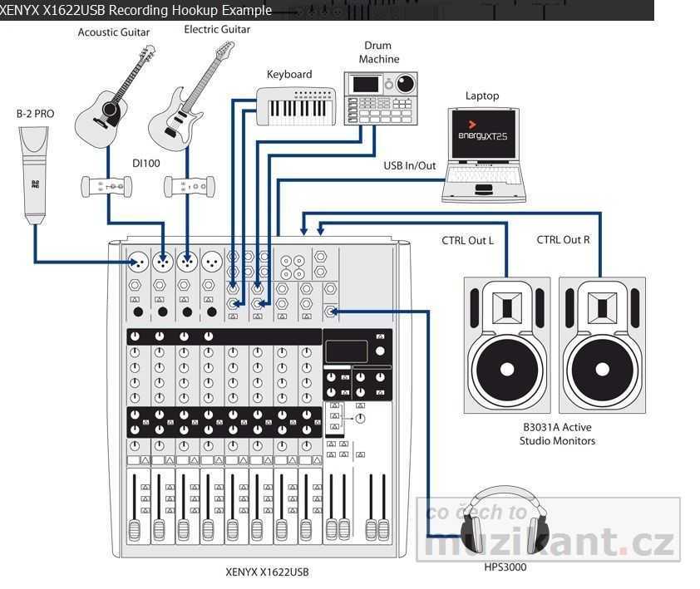Click the mixer's XLR input fed by acoustic guitar DI

pyautogui.click(x=163, y=262)
